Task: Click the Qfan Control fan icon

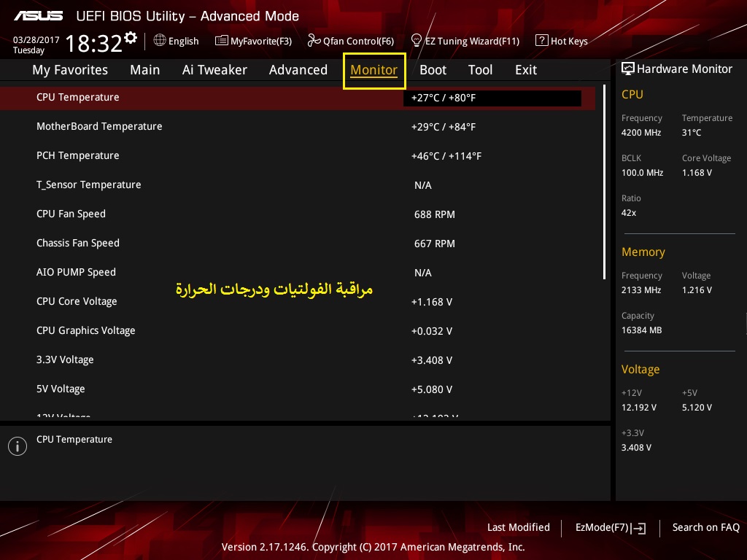Action: (x=314, y=41)
